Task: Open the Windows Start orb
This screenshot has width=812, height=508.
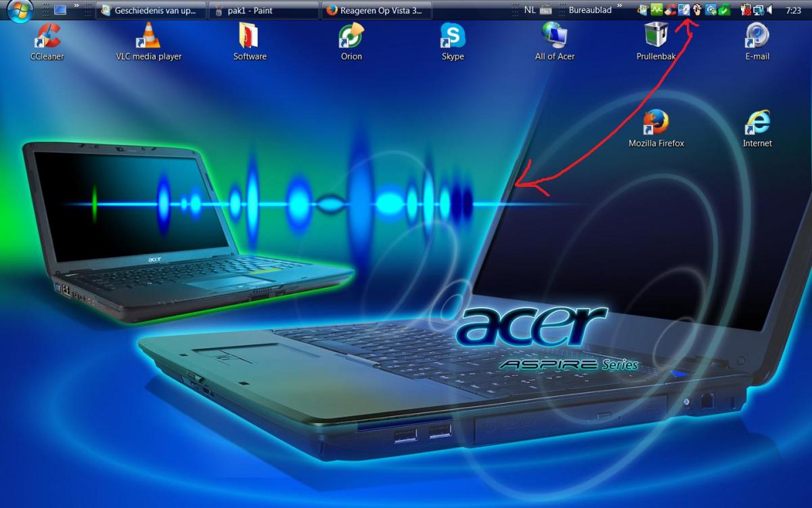Action: tap(20, 10)
